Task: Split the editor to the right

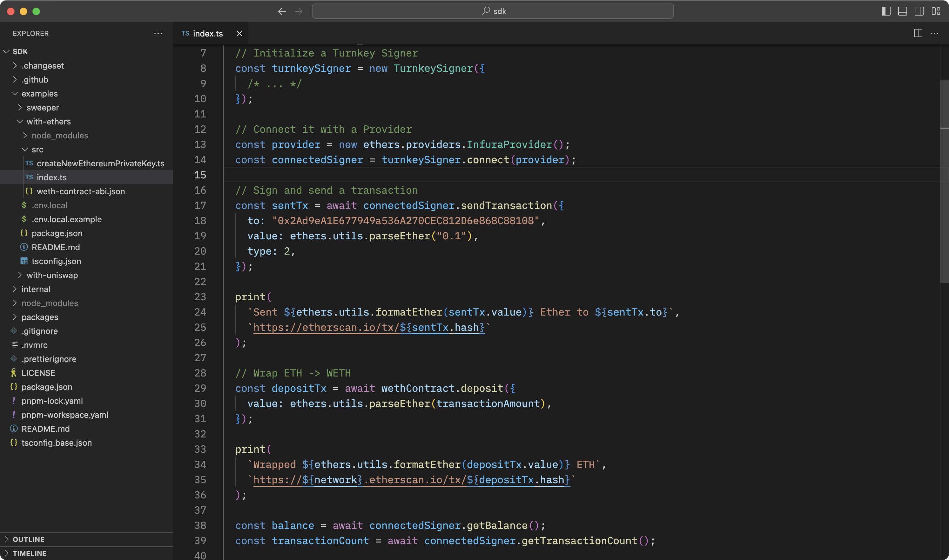Action: click(x=918, y=33)
